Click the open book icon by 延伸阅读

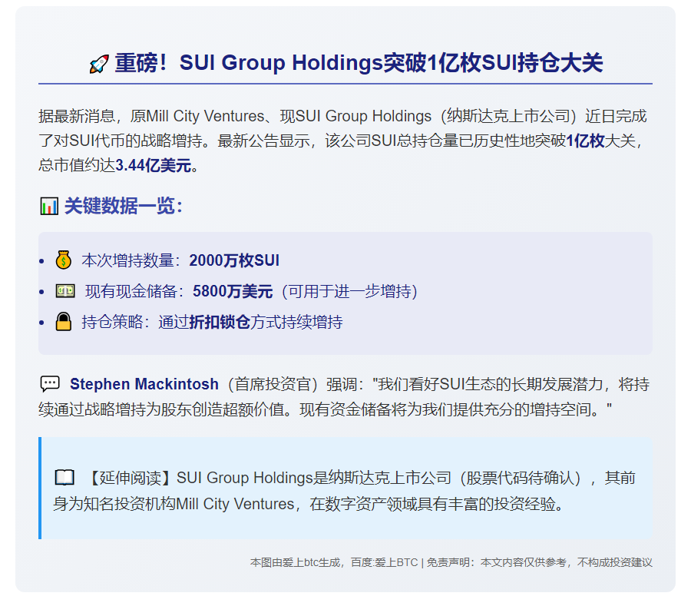tap(64, 478)
